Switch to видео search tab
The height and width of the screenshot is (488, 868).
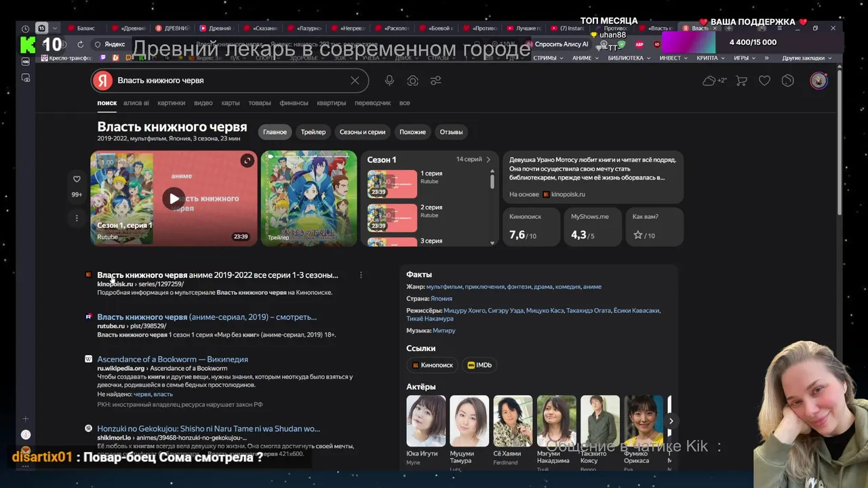point(203,103)
